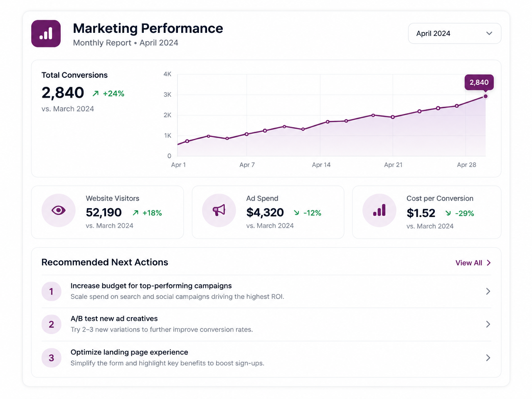Open 'A/B test new ad creatives' action
The image size is (532, 399).
[x=266, y=324]
